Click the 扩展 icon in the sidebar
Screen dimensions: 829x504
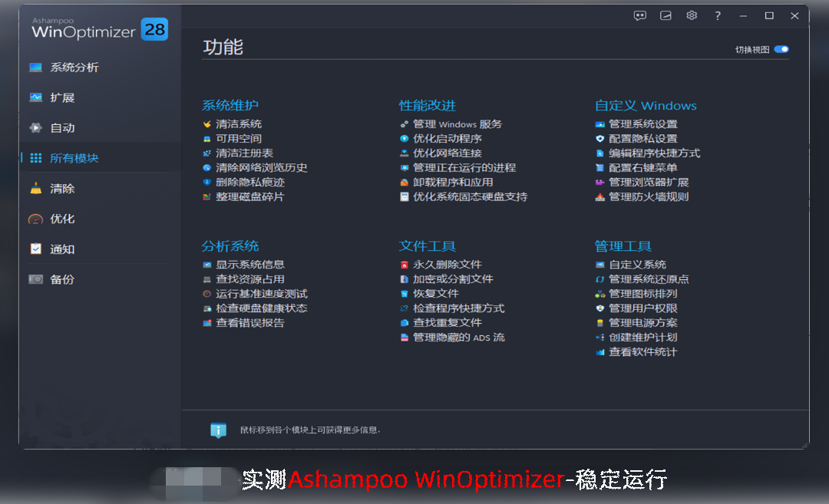point(35,97)
